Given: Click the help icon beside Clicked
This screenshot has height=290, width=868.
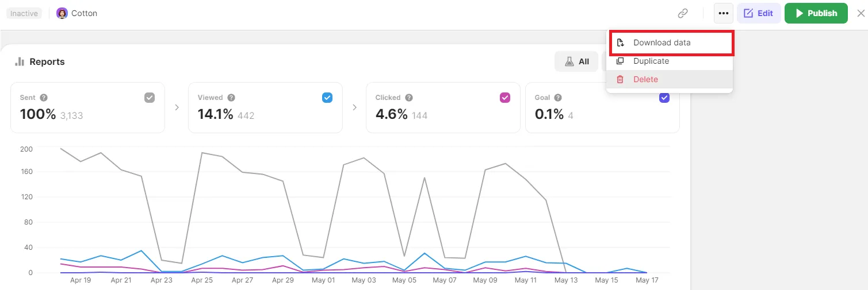Looking at the screenshot, I should (x=408, y=98).
